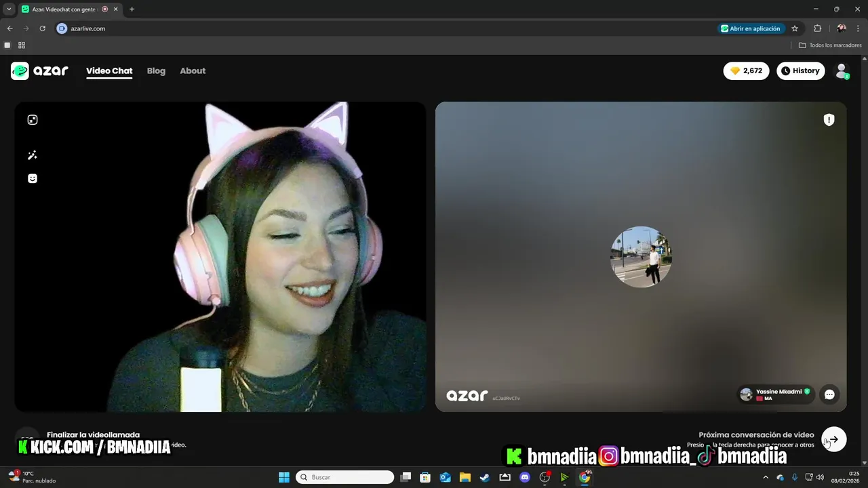Open Outlook from the taskbar
The image size is (868, 488).
(x=445, y=477)
